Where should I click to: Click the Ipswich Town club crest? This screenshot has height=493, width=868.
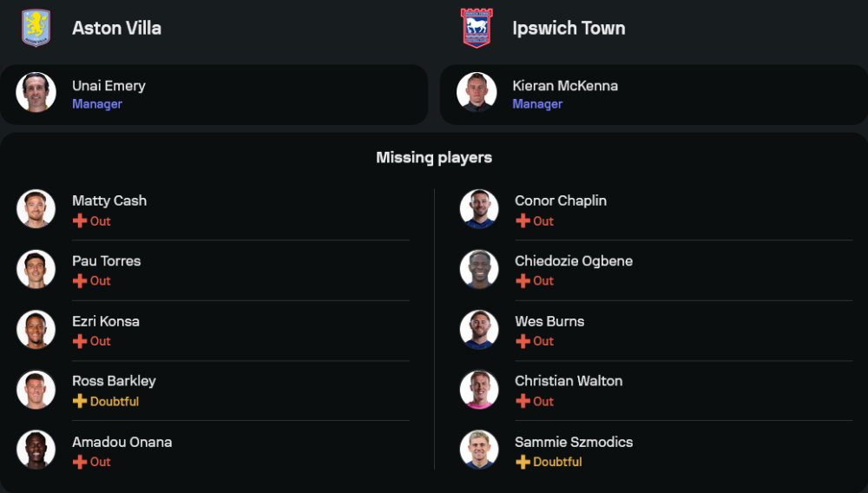pos(477,28)
